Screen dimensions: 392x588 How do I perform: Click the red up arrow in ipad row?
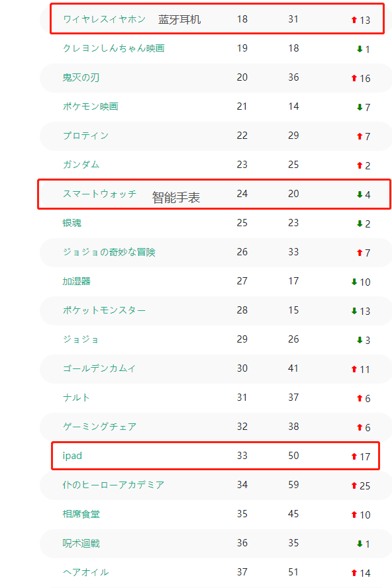pos(354,456)
